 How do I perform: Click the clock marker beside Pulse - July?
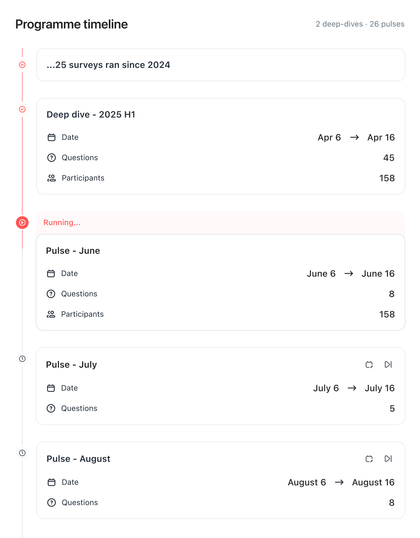coord(22,359)
